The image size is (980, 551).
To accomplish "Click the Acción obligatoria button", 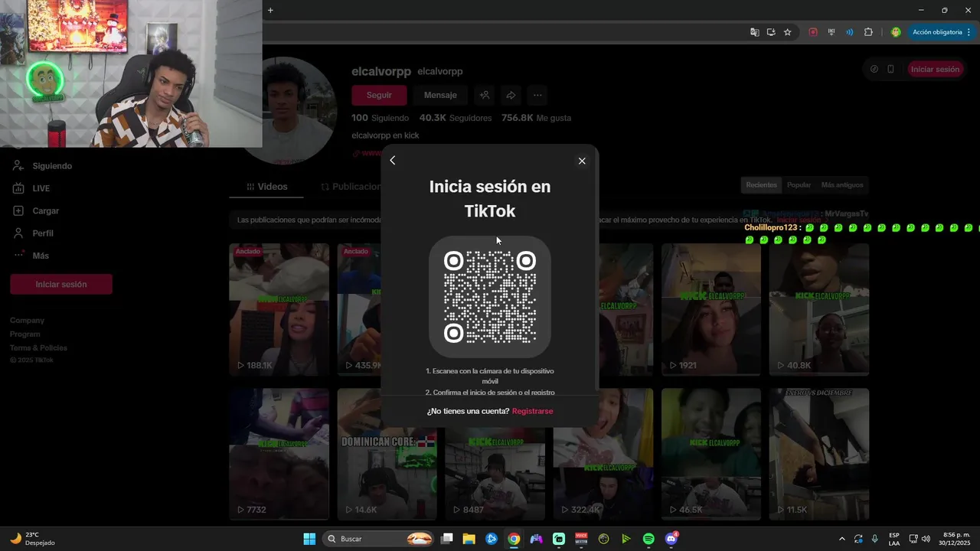I will [937, 32].
